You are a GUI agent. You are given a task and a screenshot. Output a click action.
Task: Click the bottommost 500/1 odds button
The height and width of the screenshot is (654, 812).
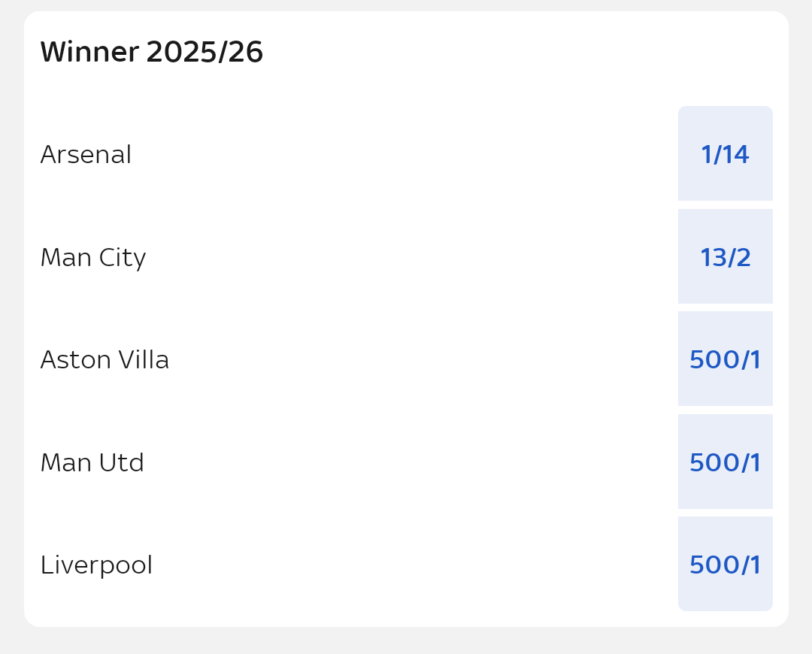click(725, 565)
